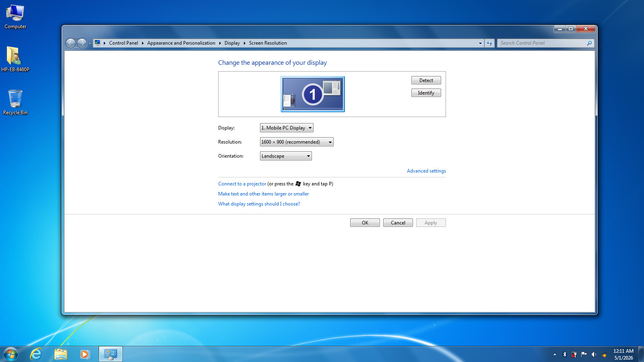Click the Detect button

(426, 80)
